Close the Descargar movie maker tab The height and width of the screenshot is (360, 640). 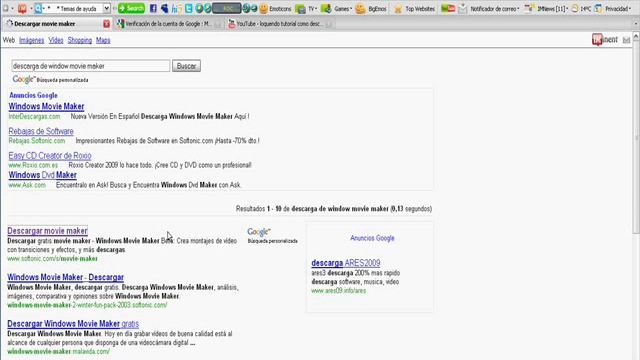(x=107, y=24)
